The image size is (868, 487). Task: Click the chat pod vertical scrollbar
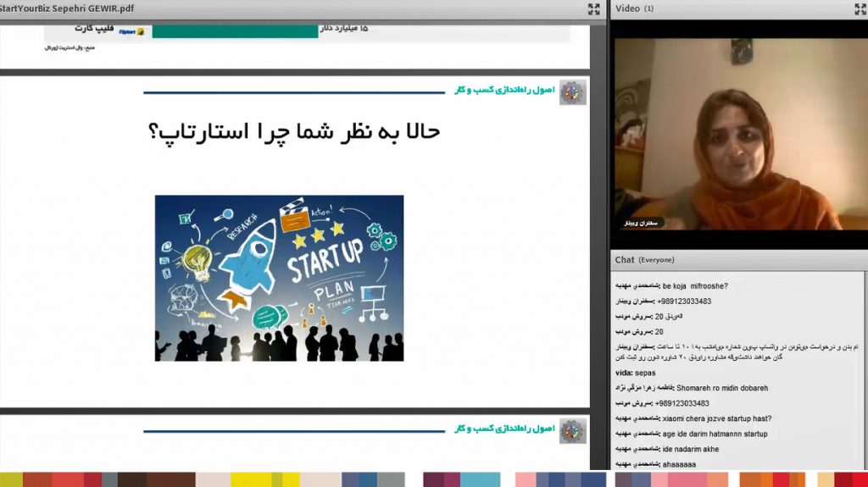tap(862, 364)
